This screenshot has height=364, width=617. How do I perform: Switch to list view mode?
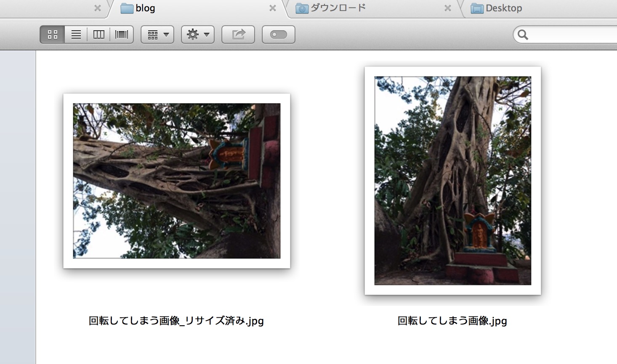[x=76, y=34]
